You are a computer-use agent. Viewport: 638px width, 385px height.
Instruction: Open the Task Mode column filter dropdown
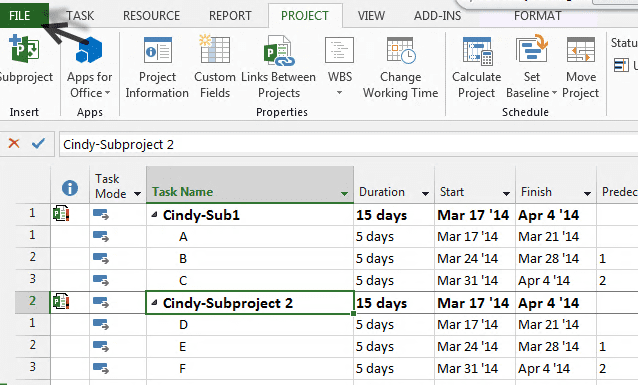138,194
